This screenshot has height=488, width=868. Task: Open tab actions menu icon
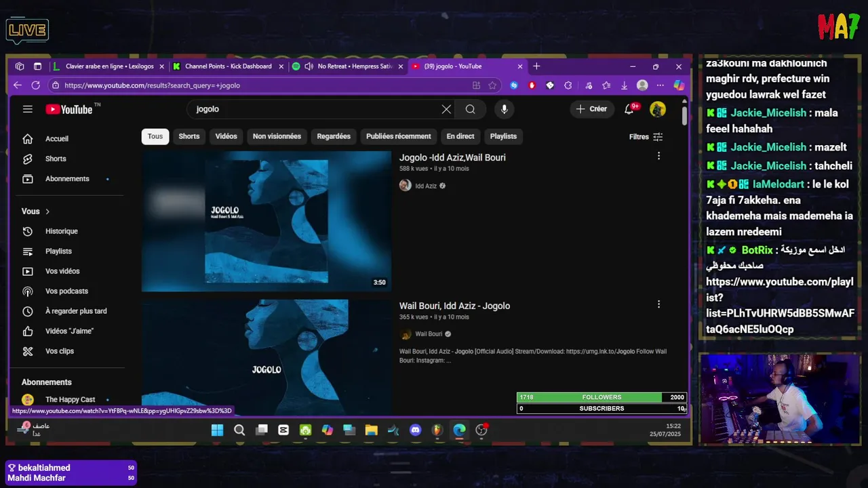pyautogui.click(x=37, y=66)
